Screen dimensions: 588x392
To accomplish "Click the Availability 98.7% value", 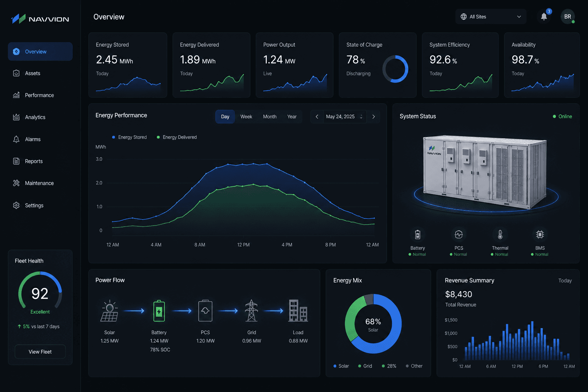I will pyautogui.click(x=525, y=60).
